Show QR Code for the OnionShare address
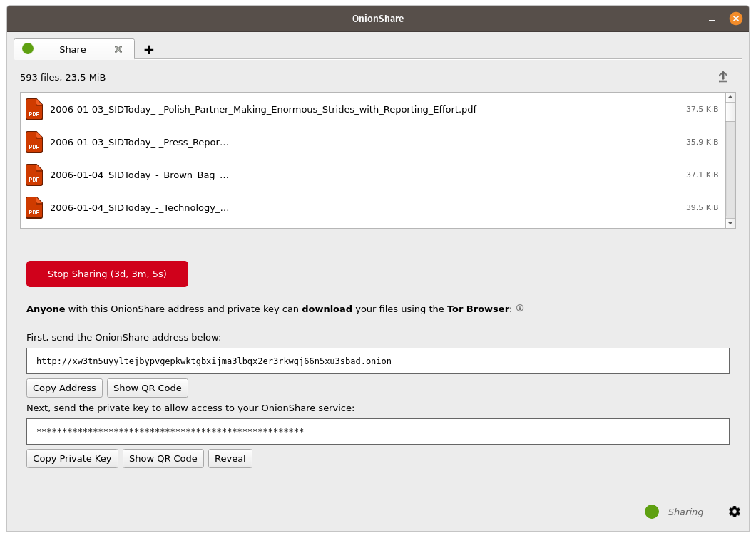This screenshot has height=538, width=756. pyautogui.click(x=148, y=388)
